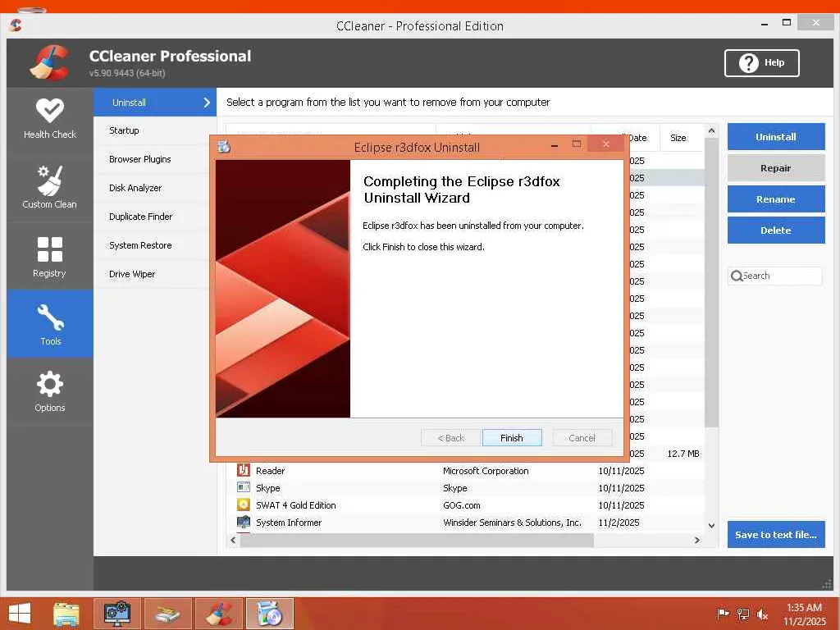840x630 pixels.
Task: Select the Skype program name
Action: 268,487
